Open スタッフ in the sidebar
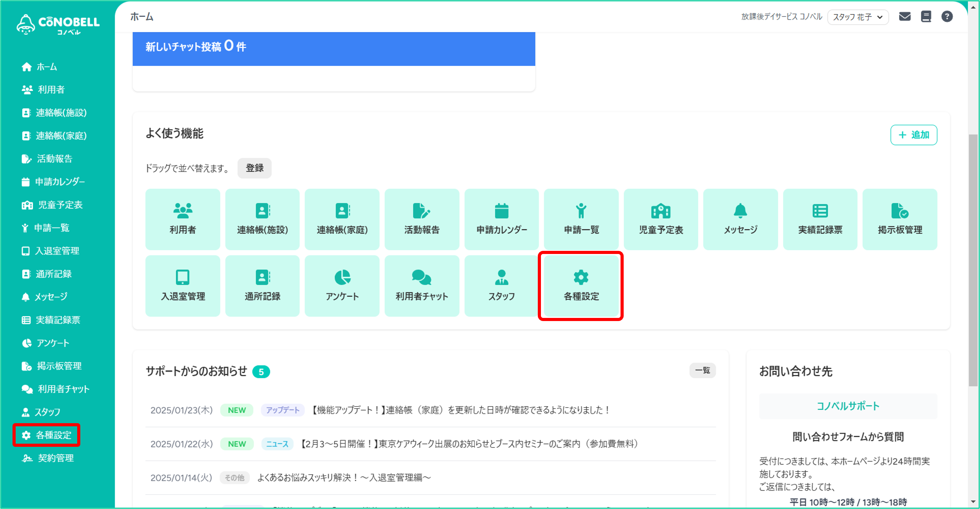Screen dimensions: 980x509 [41, 412]
